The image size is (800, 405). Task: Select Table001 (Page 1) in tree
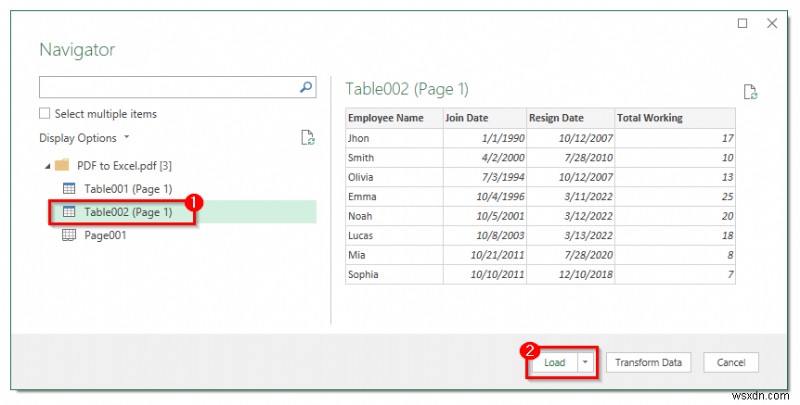(128, 189)
